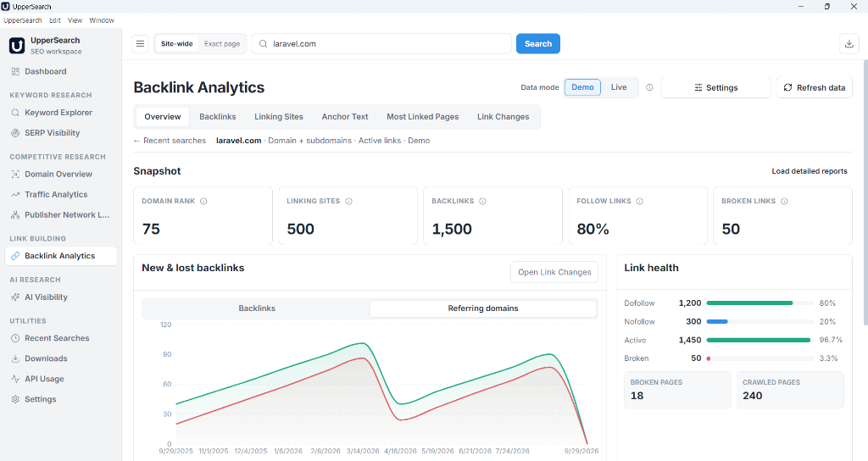Click the Broken percentage 3.3%
The width and height of the screenshot is (868, 461).
[x=828, y=358]
